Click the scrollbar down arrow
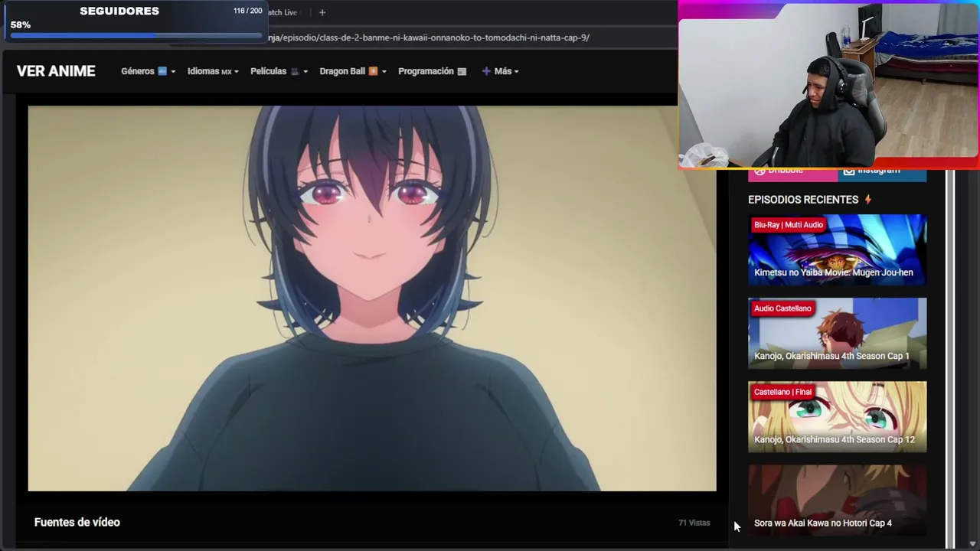The height and width of the screenshot is (551, 980). [972, 544]
